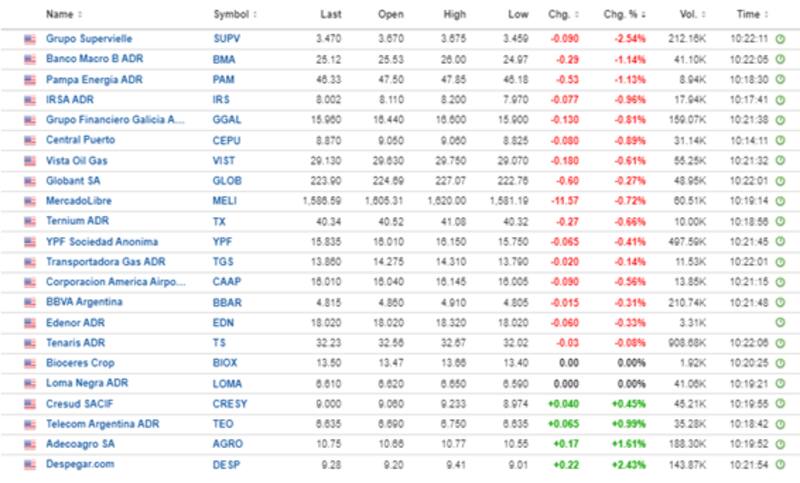800x483 pixels.
Task: Click the clock icon in the YPF Sociedad Anonima row
Action: [x=779, y=241]
